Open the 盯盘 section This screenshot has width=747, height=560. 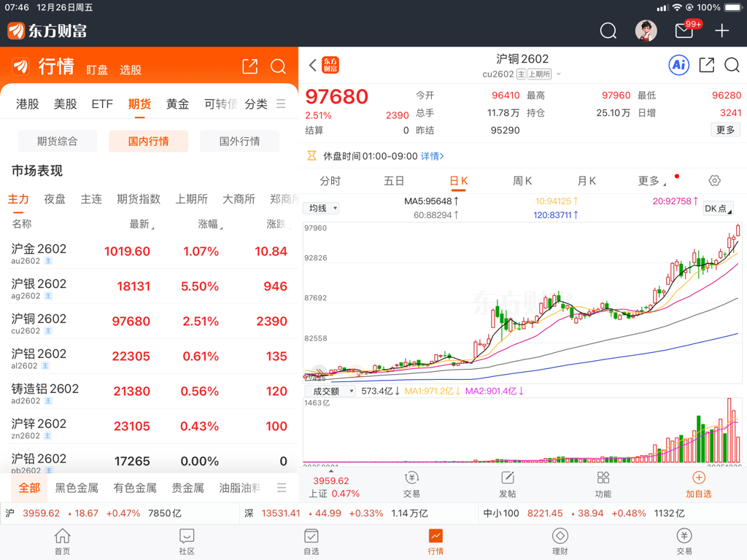pos(97,70)
